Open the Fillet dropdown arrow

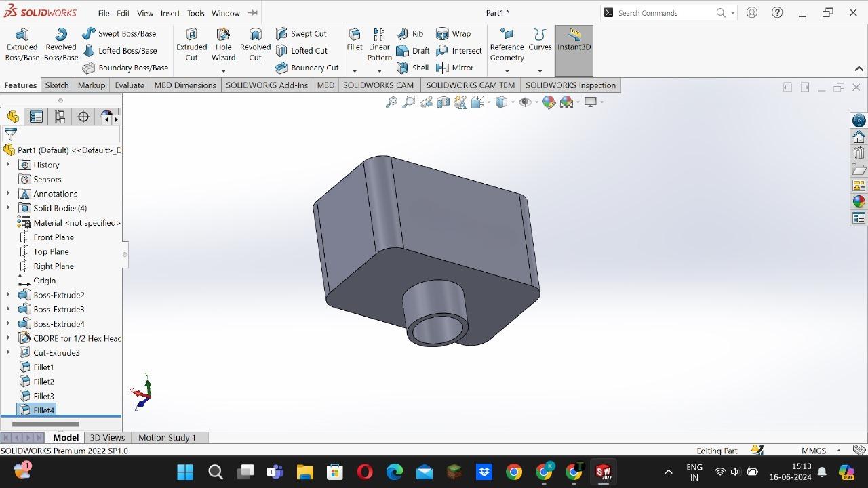tap(355, 71)
